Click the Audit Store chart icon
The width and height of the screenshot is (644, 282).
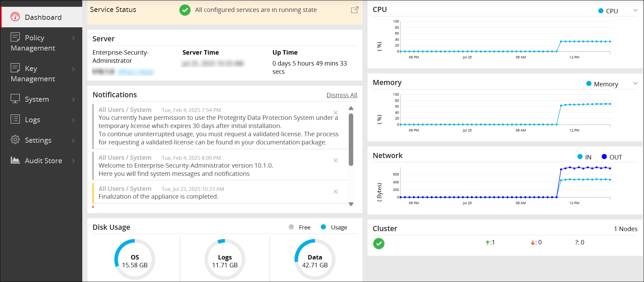tap(15, 160)
